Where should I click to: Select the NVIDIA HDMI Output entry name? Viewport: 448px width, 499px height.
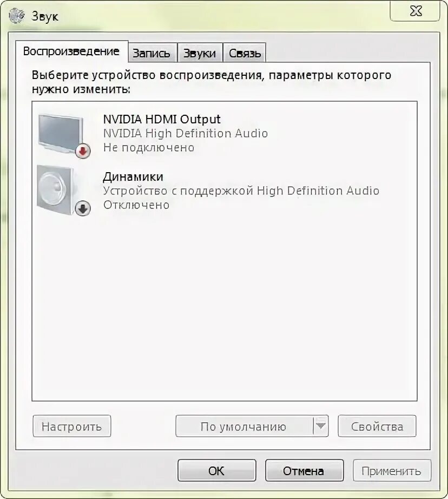[x=162, y=119]
